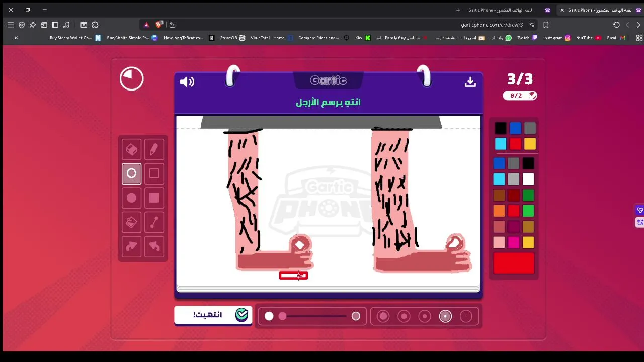Download the drawing with the download icon

[x=470, y=82]
